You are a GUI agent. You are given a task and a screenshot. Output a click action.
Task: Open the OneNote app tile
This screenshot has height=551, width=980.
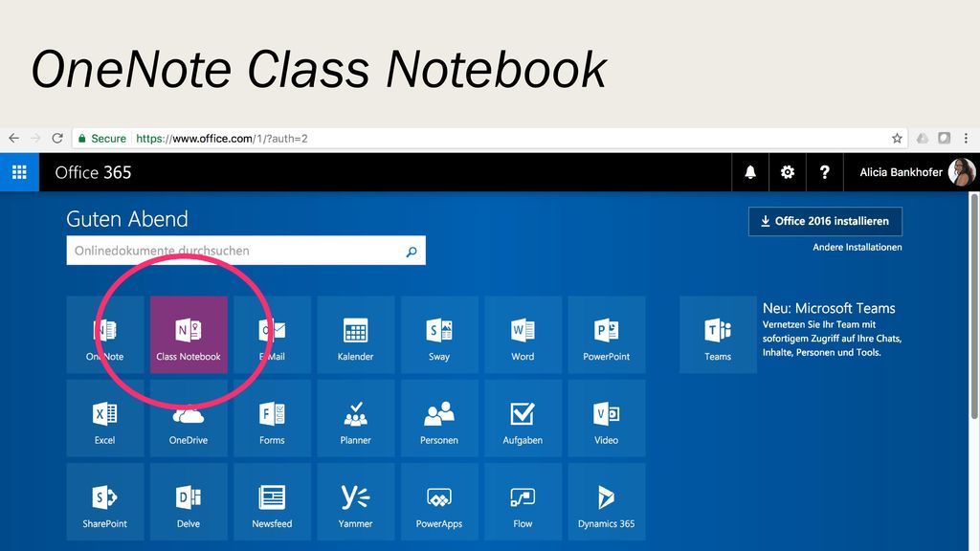pyautogui.click(x=105, y=335)
